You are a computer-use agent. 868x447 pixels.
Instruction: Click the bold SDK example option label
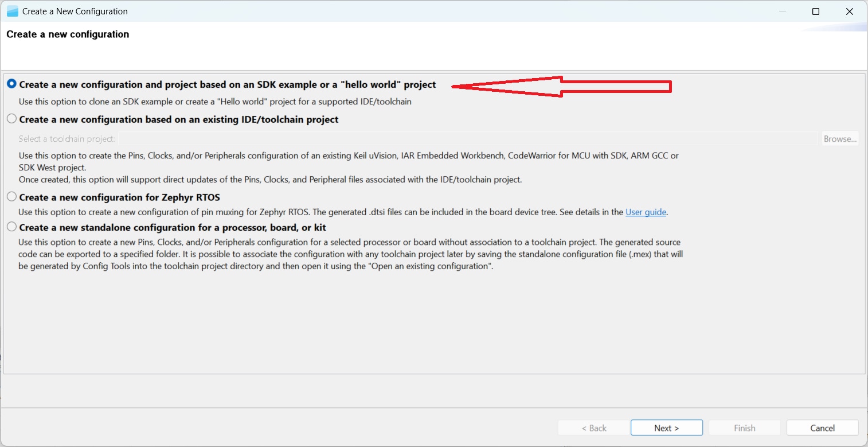(227, 84)
